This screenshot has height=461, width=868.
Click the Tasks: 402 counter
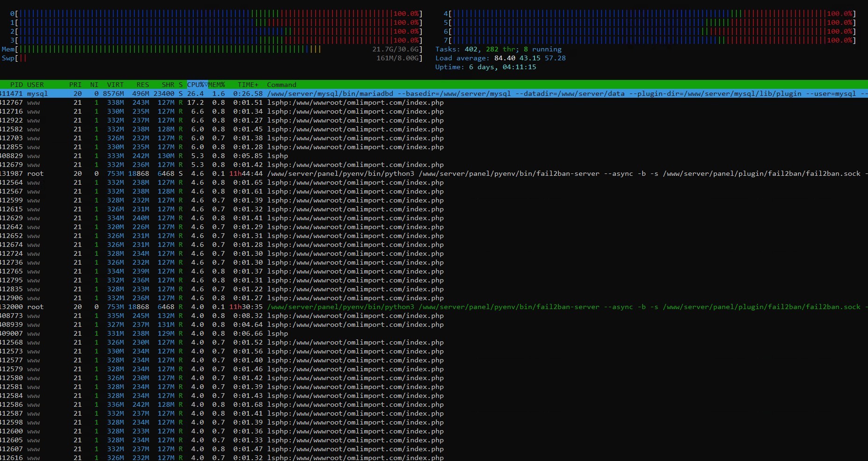tap(457, 50)
